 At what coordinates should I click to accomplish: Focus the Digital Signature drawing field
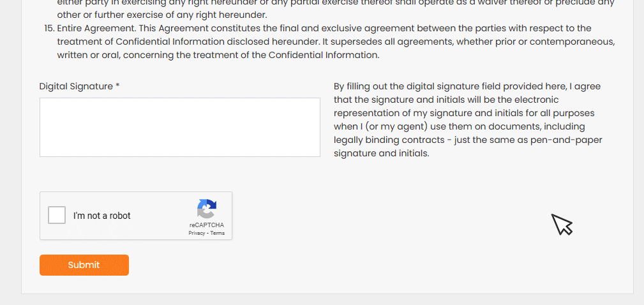click(180, 127)
